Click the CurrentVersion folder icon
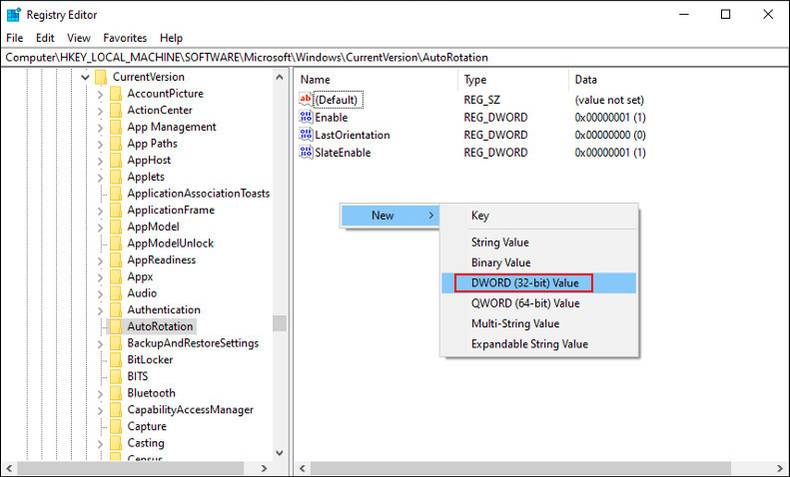The image size is (790, 477). tap(101, 77)
